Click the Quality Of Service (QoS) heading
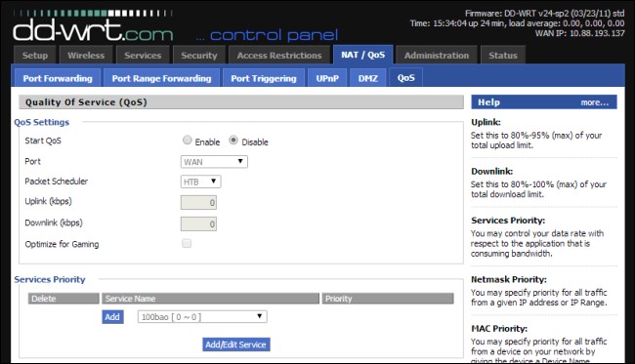 pos(86,102)
